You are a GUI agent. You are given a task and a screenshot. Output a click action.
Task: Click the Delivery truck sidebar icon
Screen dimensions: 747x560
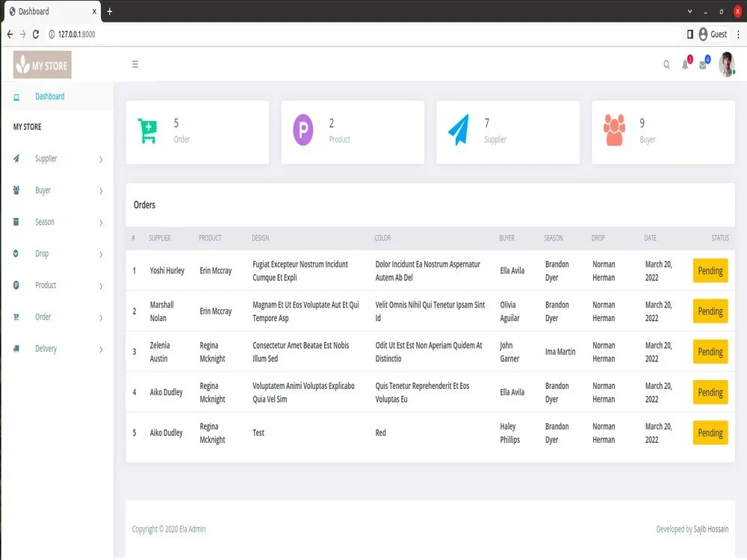tap(16, 349)
